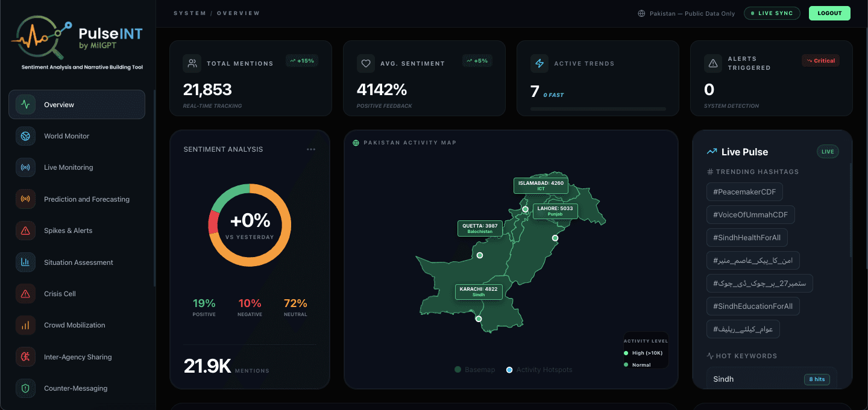Click the 10% NEGATIVE value
Image resolution: width=868 pixels, height=410 pixels.
click(250, 303)
